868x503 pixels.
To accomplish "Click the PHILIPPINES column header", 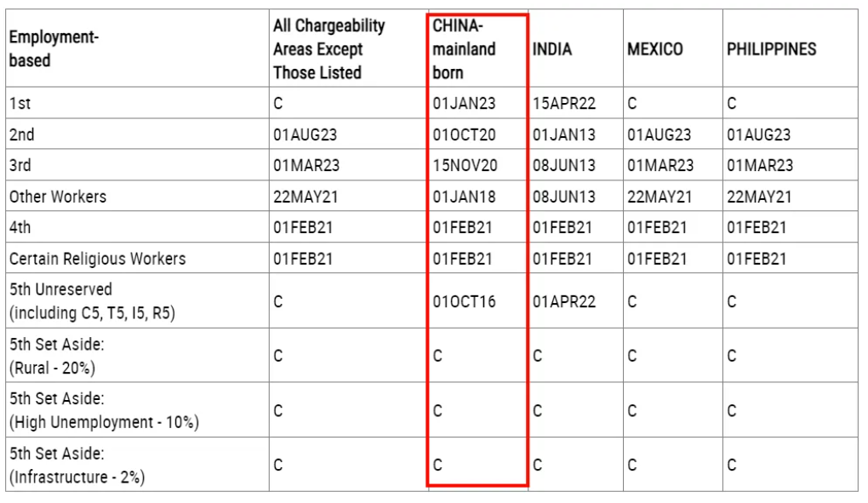I will pos(771,49).
